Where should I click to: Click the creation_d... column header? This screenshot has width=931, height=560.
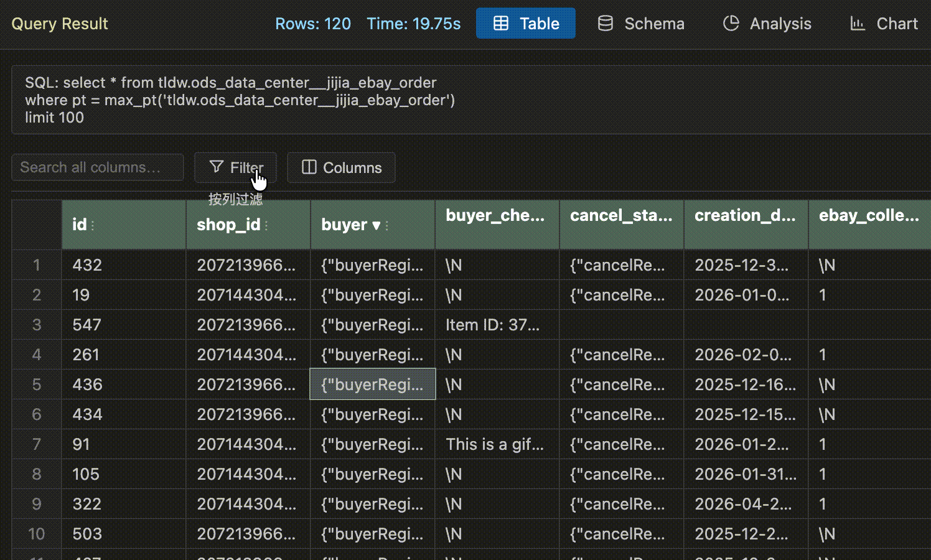746,225
